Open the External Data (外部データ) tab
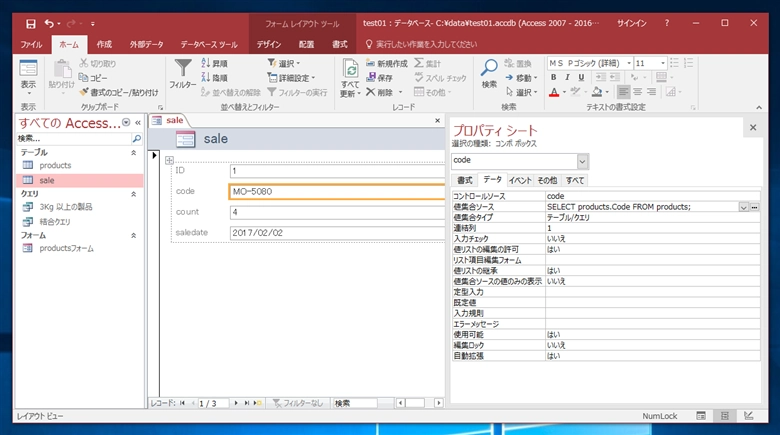Viewport: 780px width, 435px height. pyautogui.click(x=146, y=44)
